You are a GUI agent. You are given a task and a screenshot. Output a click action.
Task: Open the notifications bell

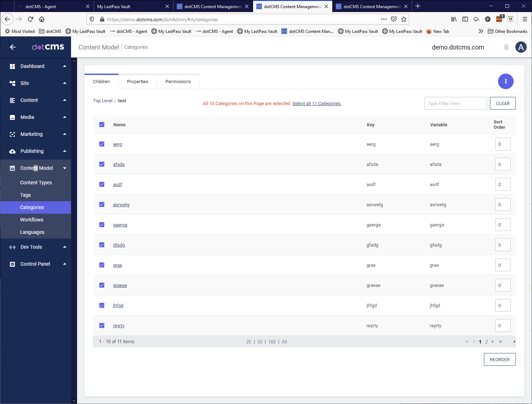tap(506, 47)
